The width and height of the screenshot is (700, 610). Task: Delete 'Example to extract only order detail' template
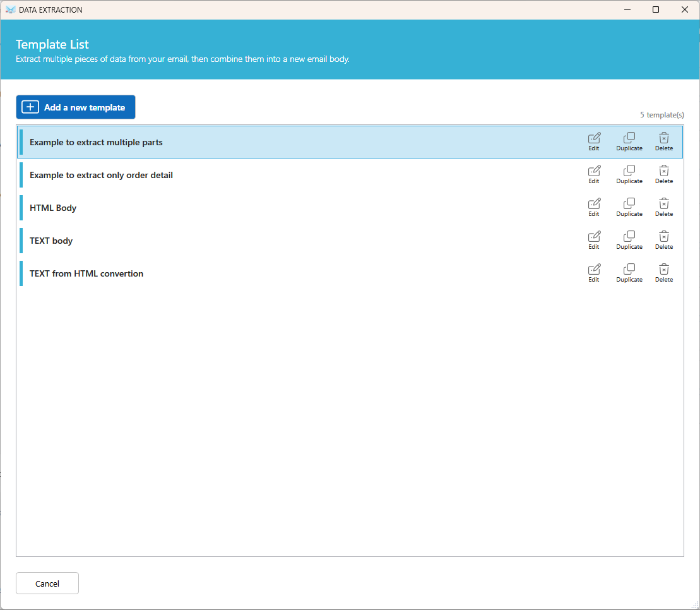click(x=664, y=175)
